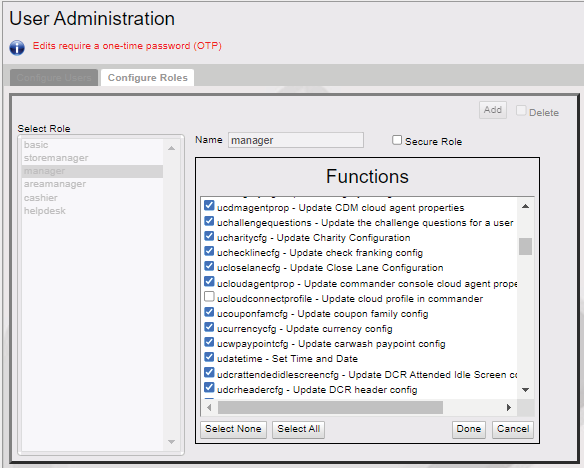Toggle the Secure Role checkbox
This screenshot has height=468, width=584.
(x=397, y=140)
